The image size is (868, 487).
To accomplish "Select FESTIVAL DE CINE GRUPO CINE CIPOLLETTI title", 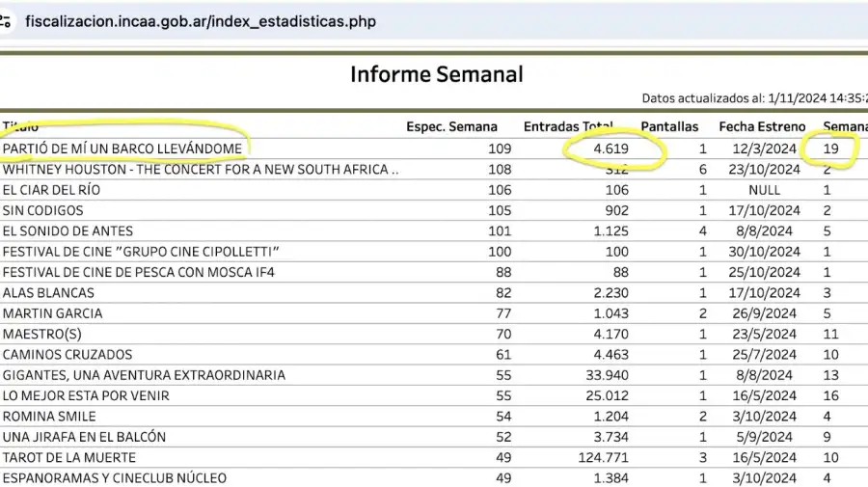I will pos(141,252).
